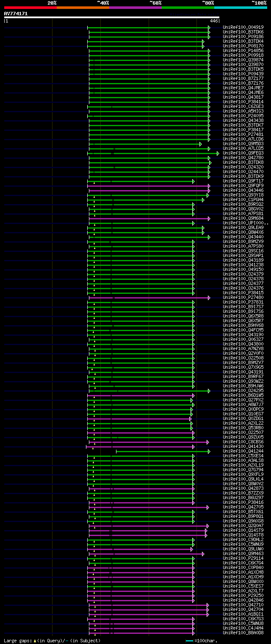271x644 pixels.
Task: Click label UniRef100_C9DHL2
Action: [243, 540]
